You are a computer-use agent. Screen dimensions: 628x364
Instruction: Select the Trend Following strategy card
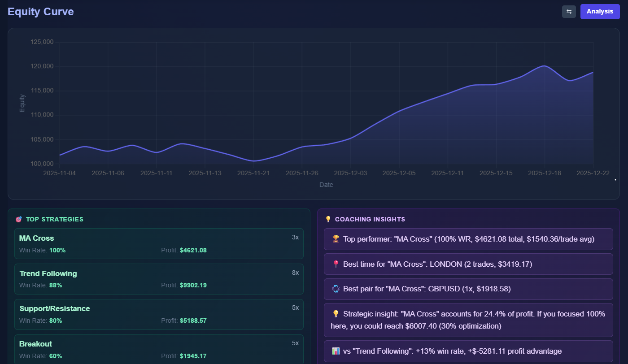pyautogui.click(x=159, y=279)
